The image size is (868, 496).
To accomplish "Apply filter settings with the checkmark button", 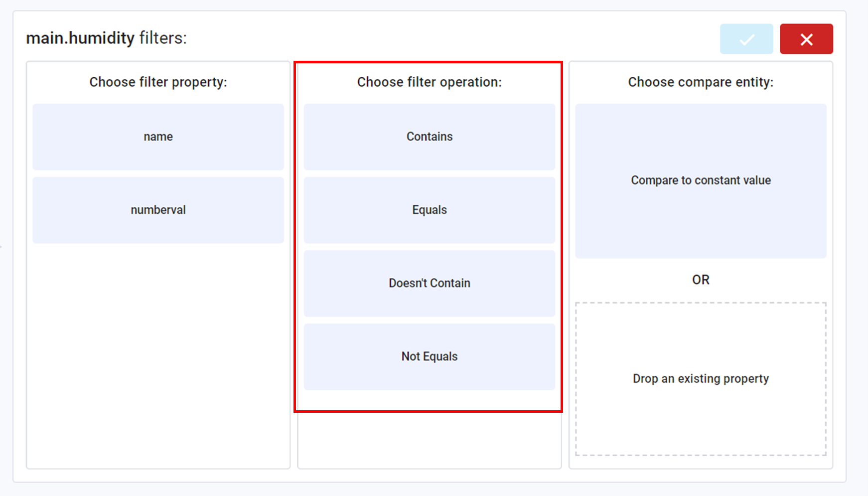I will point(746,38).
